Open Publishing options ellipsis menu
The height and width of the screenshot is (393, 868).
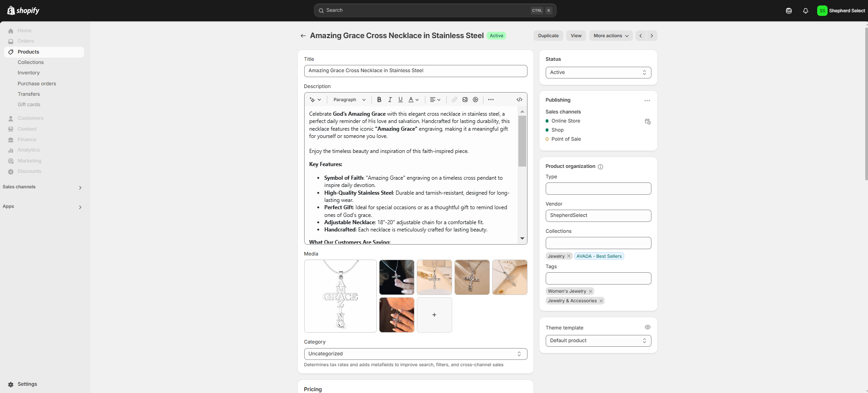[x=647, y=100]
